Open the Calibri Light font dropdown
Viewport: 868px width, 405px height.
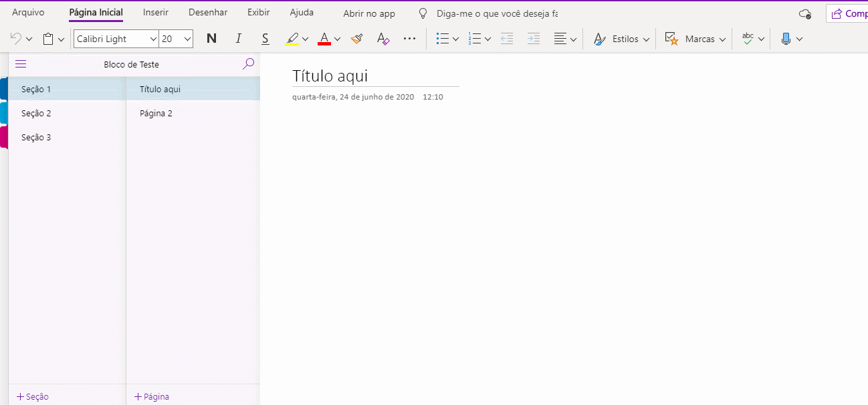(153, 39)
